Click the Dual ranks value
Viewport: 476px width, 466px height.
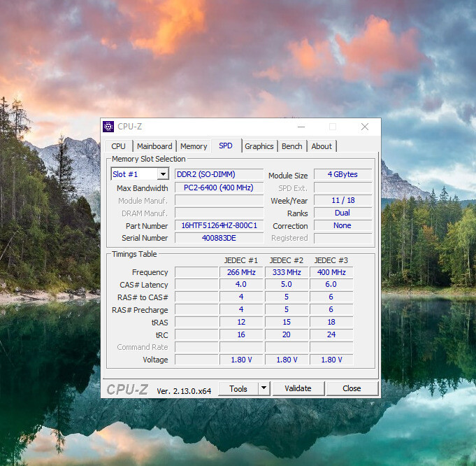342,213
